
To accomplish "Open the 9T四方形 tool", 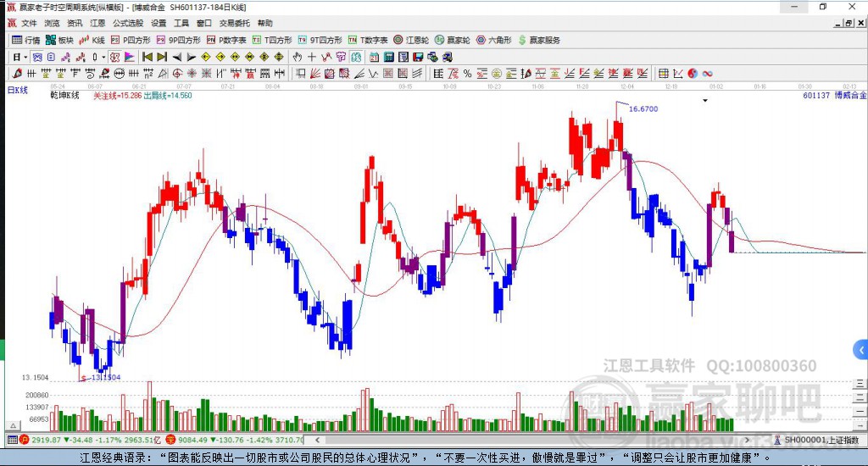I will (320, 40).
